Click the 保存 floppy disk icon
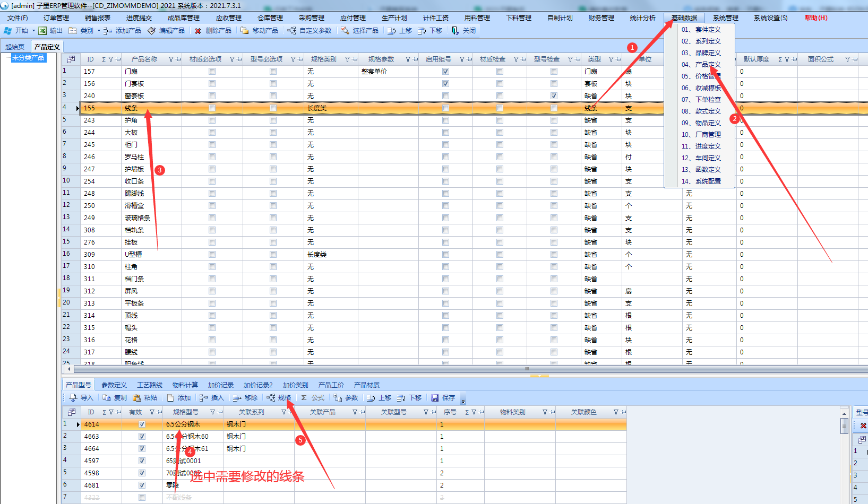This screenshot has width=868, height=504. coord(435,398)
